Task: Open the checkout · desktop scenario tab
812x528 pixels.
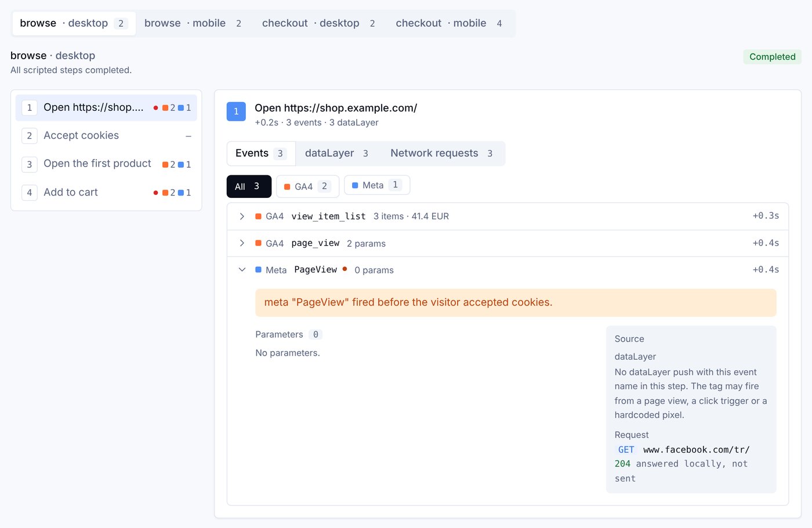Action: click(x=318, y=23)
